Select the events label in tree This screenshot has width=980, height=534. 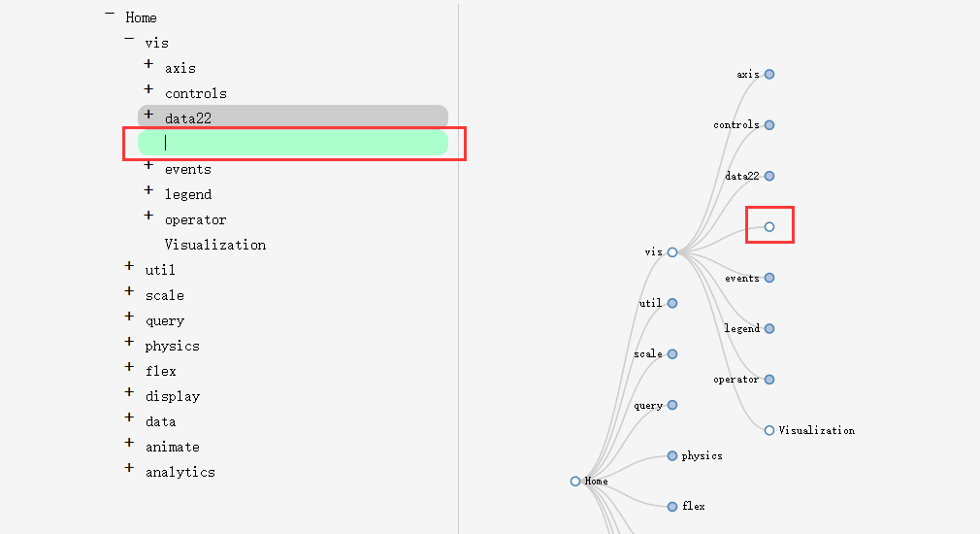(187, 169)
